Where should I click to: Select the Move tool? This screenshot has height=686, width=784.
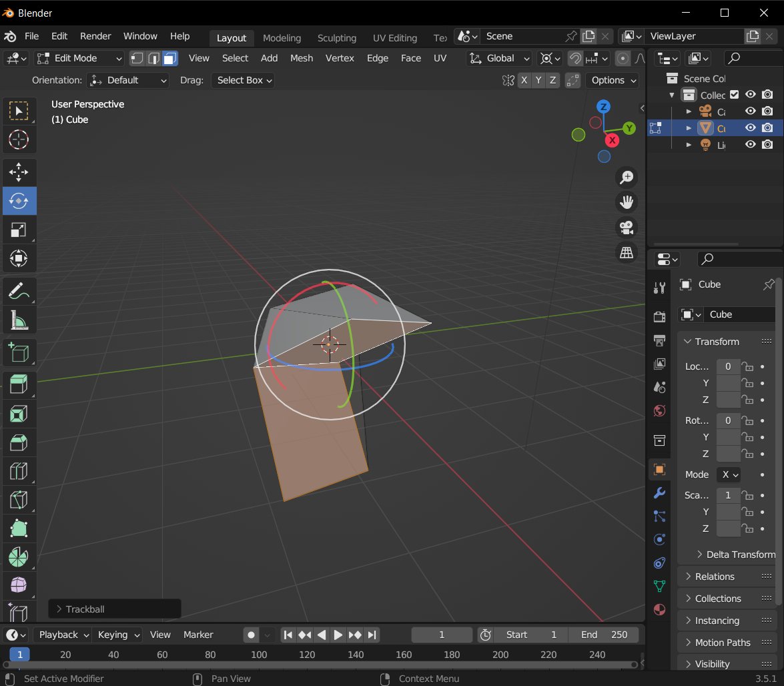coord(19,172)
